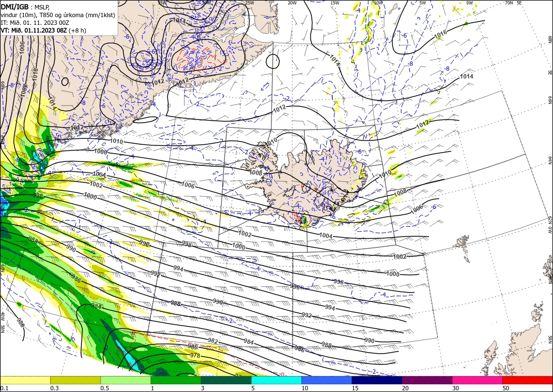Click the '70N' latitude label
Image resolution: width=553 pixels, height=392 pixels.
[x=509, y=3]
